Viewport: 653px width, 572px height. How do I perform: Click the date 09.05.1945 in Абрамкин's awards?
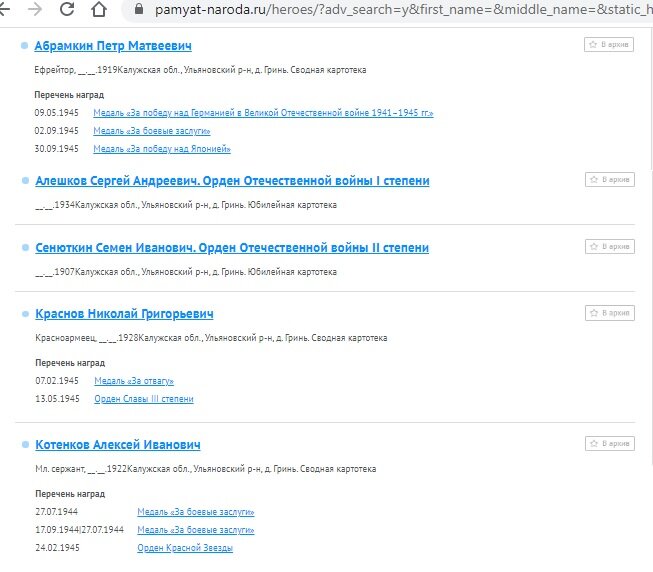coord(56,113)
